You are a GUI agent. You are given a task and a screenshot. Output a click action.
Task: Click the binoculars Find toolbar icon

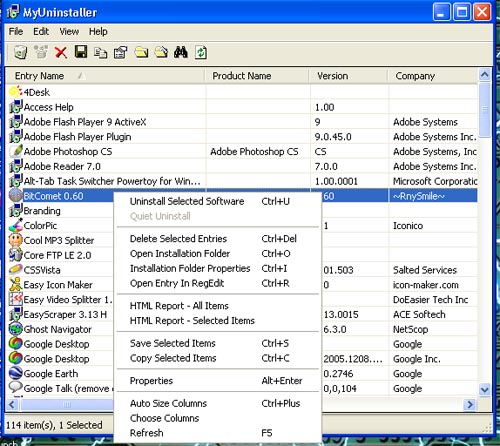click(x=181, y=52)
